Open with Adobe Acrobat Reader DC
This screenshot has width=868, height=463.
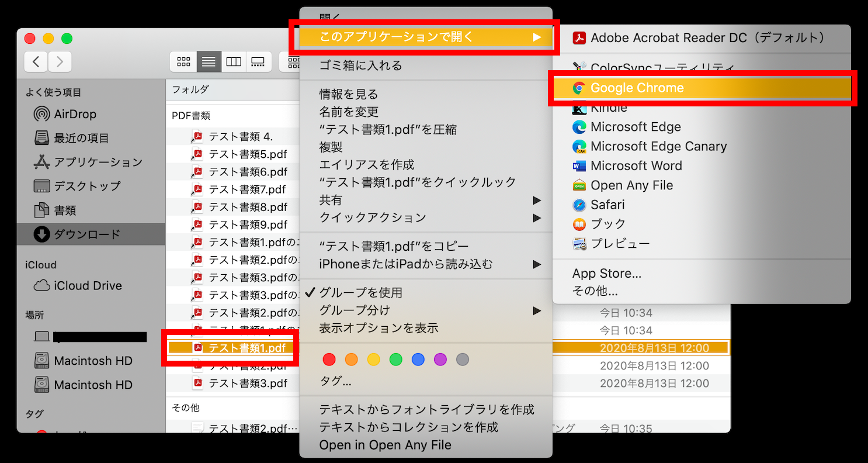coord(701,38)
